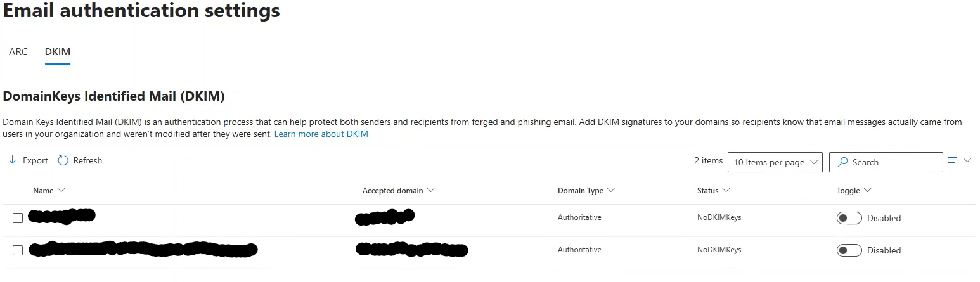Click the Export download arrow icon
Viewport: 980px width, 282px height.
click(12, 161)
